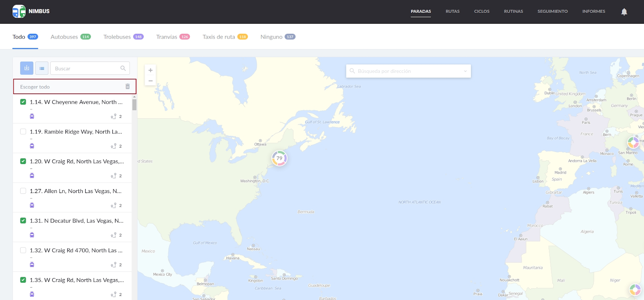This screenshot has height=300, width=644.
Task: Open the RUTAS menu
Action: click(452, 11)
